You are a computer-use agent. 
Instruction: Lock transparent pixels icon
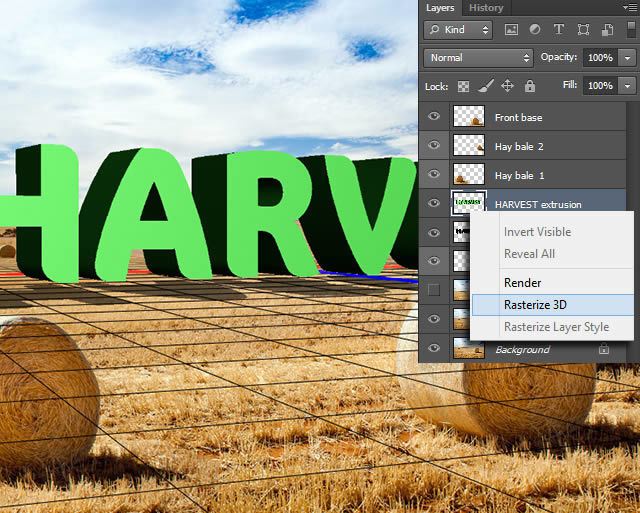pyautogui.click(x=463, y=86)
